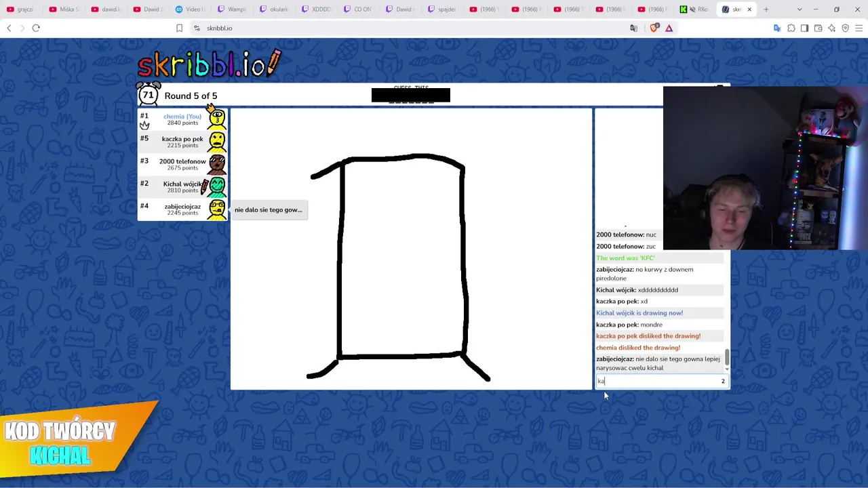Open Brave Shields lion icon

(654, 28)
